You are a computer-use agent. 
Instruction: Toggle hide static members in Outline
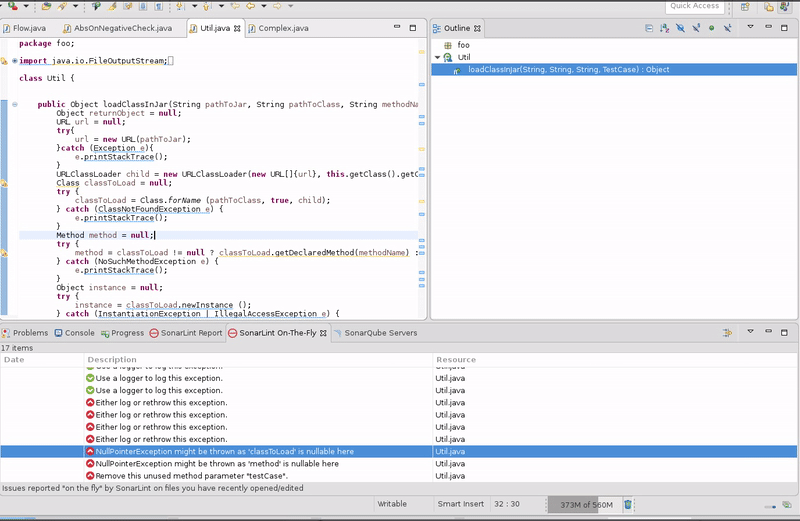(x=695, y=29)
